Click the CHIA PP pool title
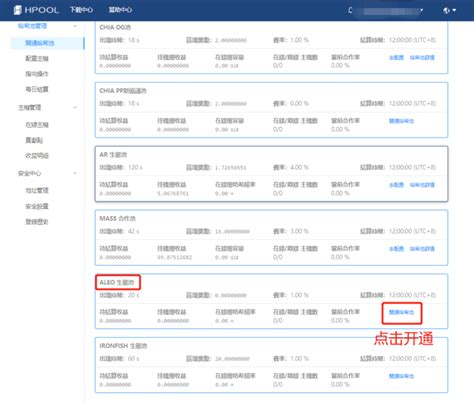Screen dimensions: 474x406 123,91
